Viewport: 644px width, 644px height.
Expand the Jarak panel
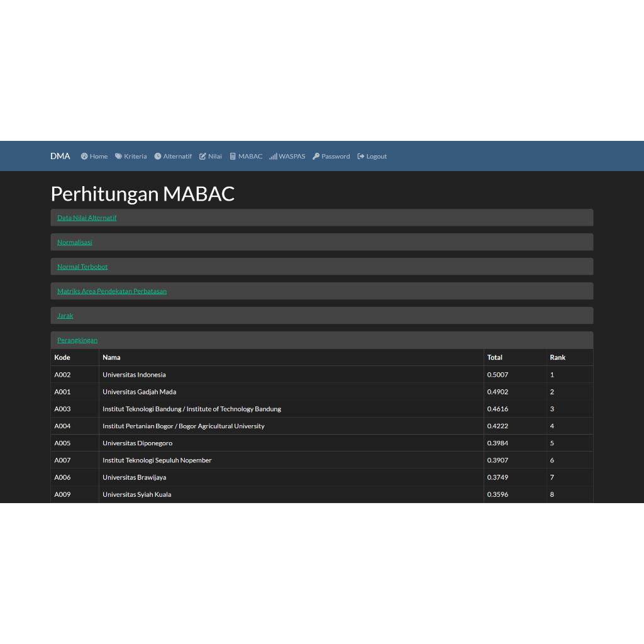[x=65, y=316]
